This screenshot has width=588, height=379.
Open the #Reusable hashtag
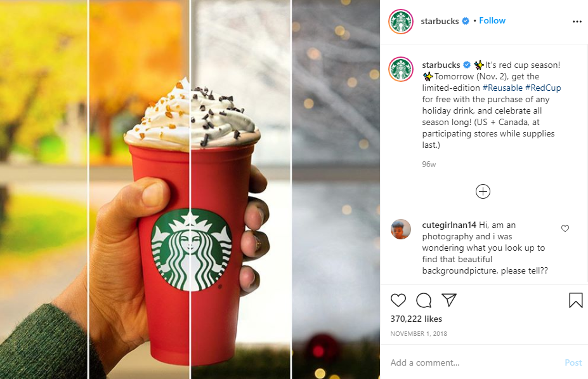pos(502,88)
